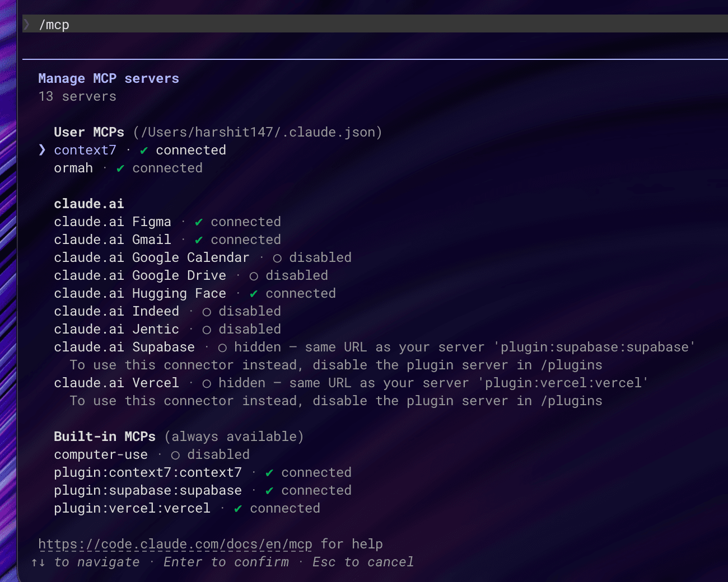
Task: Click the hidden circle for claude.ai Supabase
Action: (222, 348)
